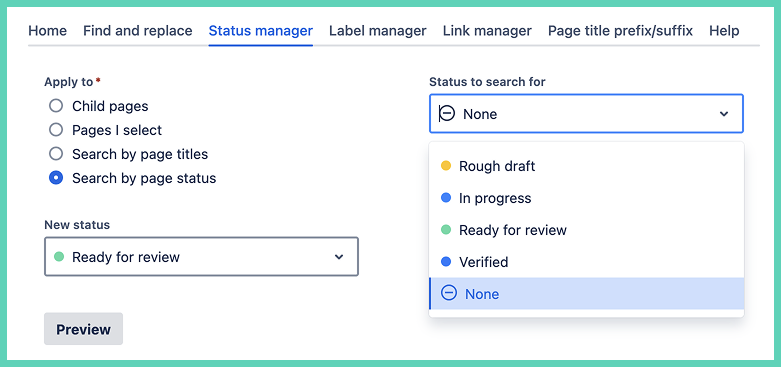This screenshot has width=781, height=367.
Task: Choose Rough draft from status list
Action: tap(586, 166)
